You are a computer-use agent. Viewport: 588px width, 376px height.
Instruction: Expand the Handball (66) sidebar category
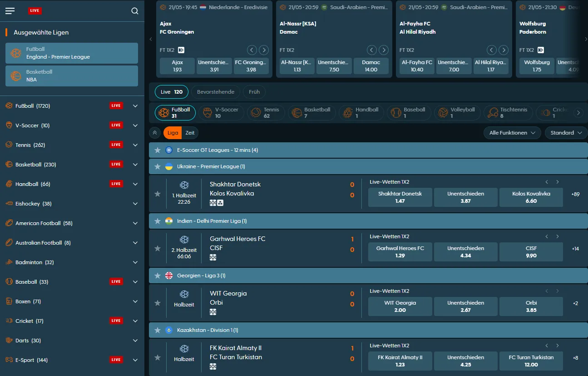135,184
